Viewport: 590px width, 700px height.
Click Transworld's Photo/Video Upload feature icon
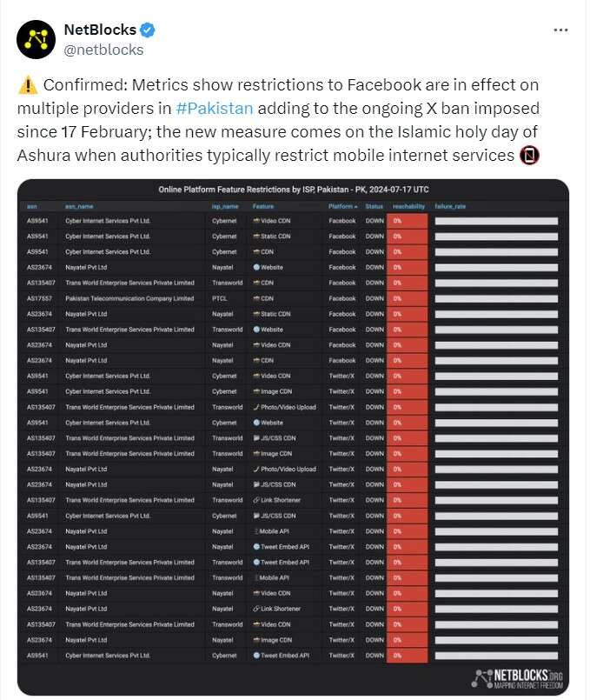(257, 407)
